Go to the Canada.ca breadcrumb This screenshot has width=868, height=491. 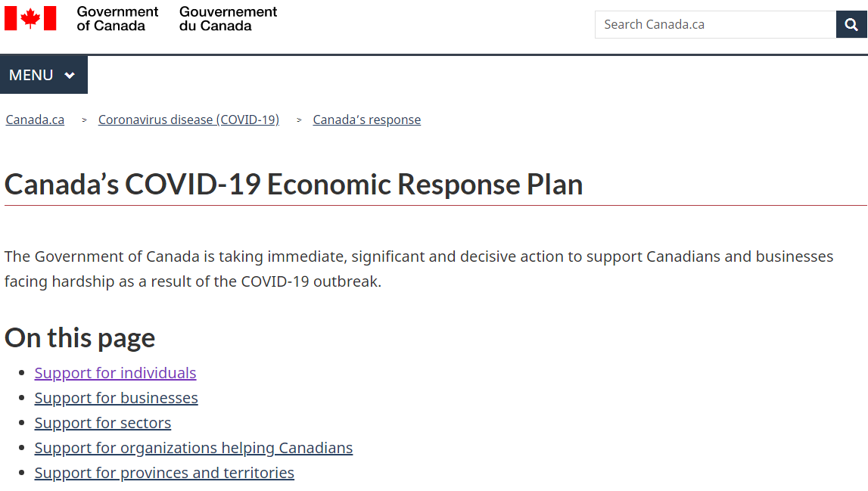35,120
